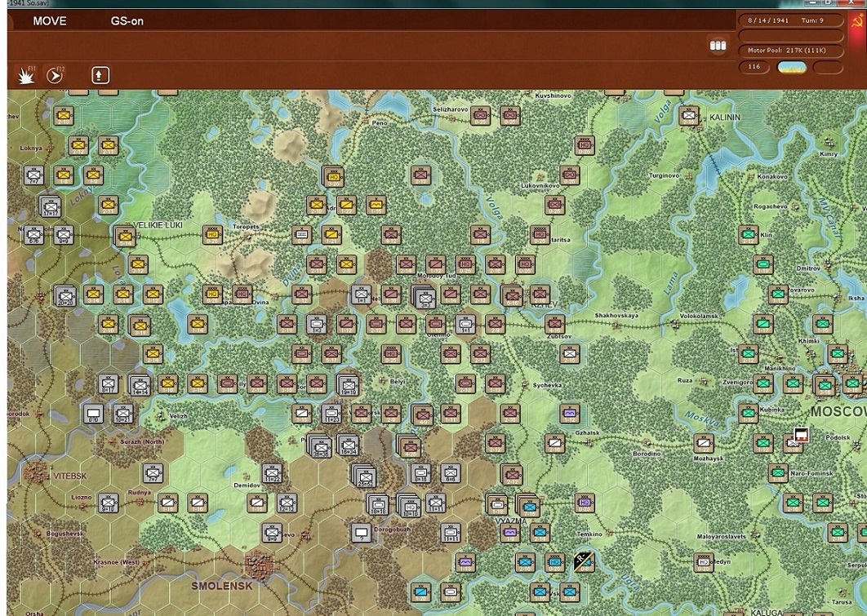Screen dimensions: 867x616
Task: Select the German unit marked 0?0
Action: 93,413
